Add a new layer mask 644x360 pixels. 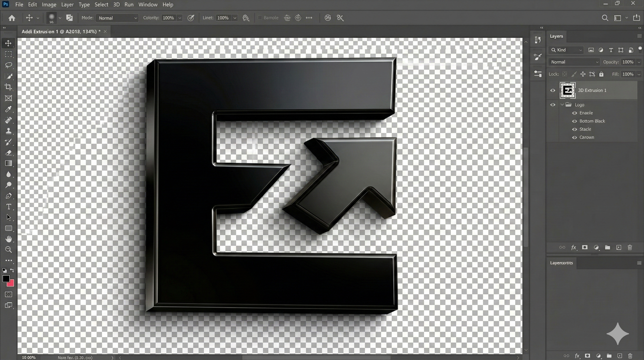click(585, 247)
